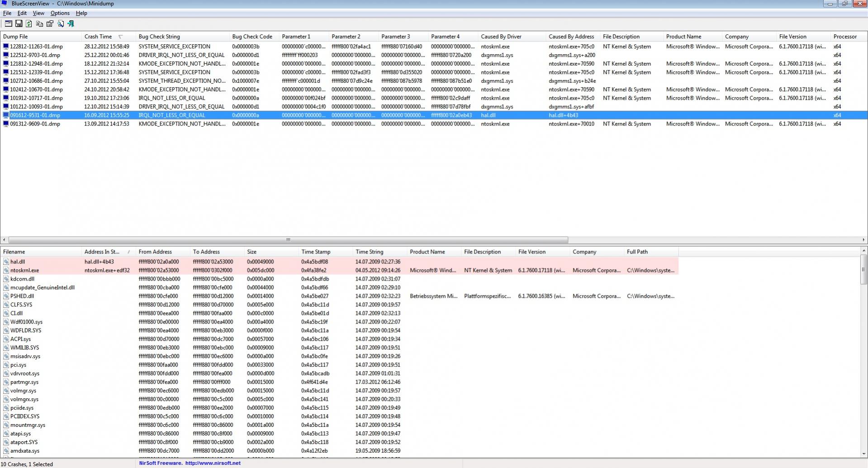This screenshot has height=468, width=868.
Task: Click file icon beside PSHED.dll
Action: pyautogui.click(x=6, y=296)
